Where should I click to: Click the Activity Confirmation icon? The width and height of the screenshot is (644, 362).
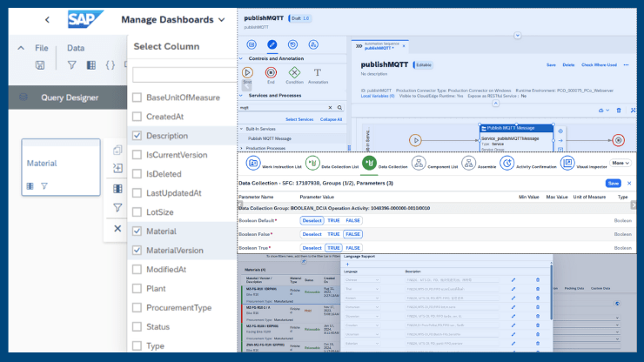(506, 163)
